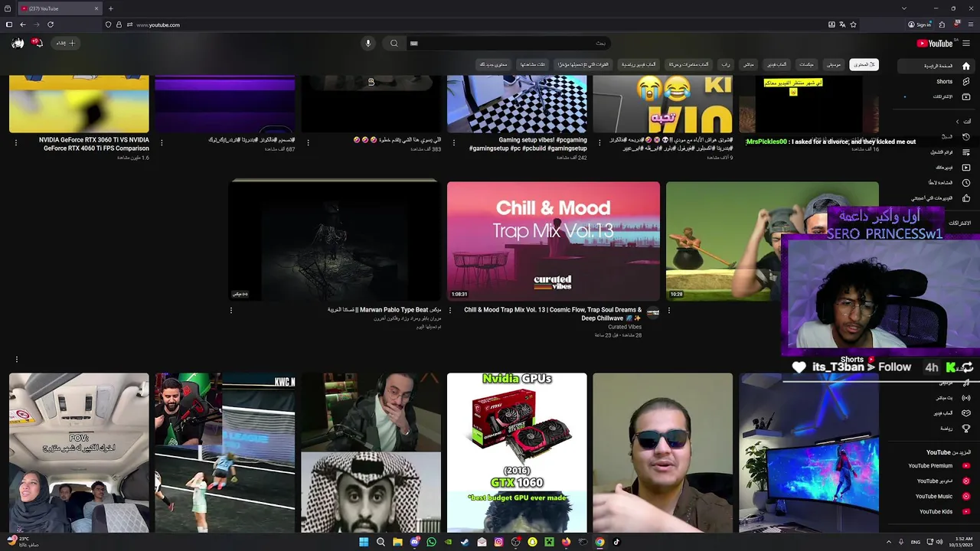Open WhatsApp from the taskbar
The height and width of the screenshot is (551, 980).
point(431,542)
